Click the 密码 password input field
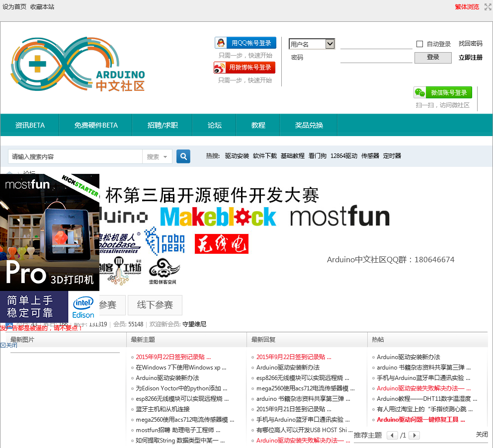 [376, 58]
